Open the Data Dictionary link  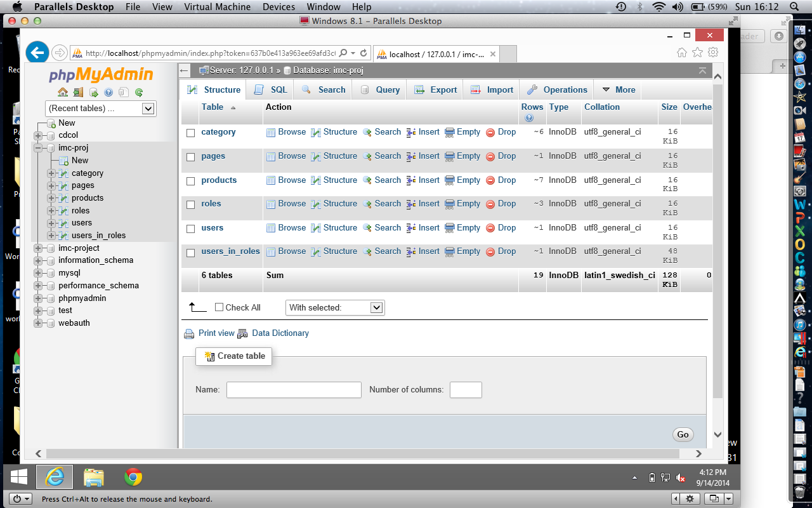coord(280,333)
